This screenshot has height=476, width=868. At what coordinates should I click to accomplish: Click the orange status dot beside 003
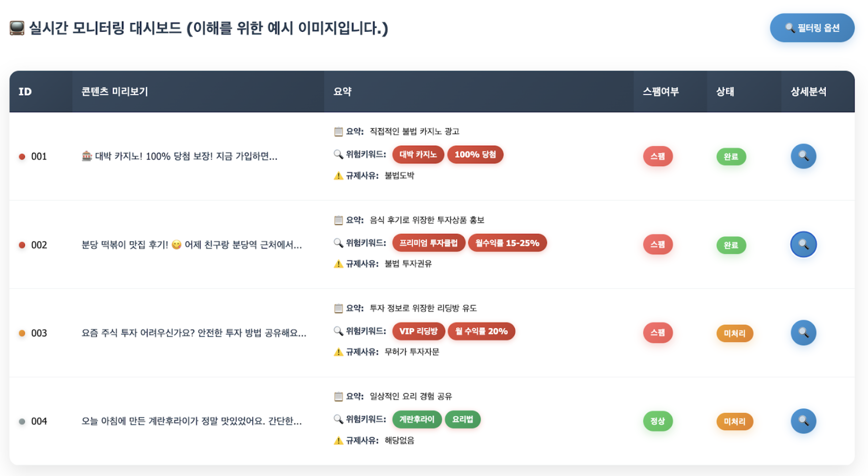22,333
